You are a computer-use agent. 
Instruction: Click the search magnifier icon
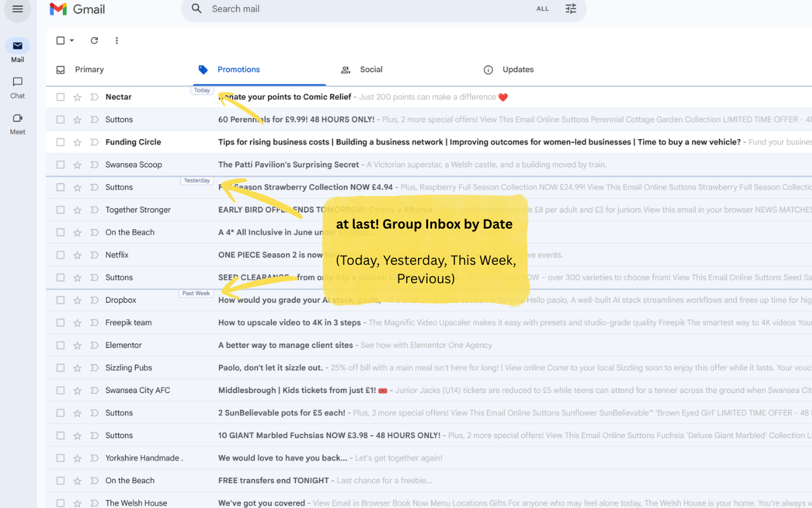click(196, 9)
